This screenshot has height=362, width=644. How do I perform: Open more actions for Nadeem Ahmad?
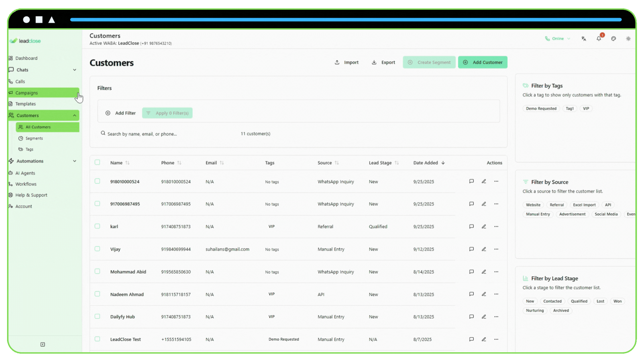click(x=496, y=294)
